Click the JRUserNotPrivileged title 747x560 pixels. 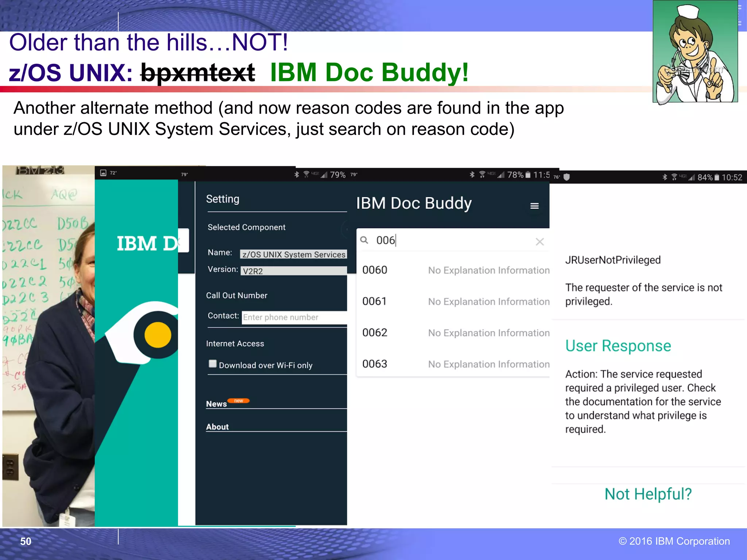[613, 260]
